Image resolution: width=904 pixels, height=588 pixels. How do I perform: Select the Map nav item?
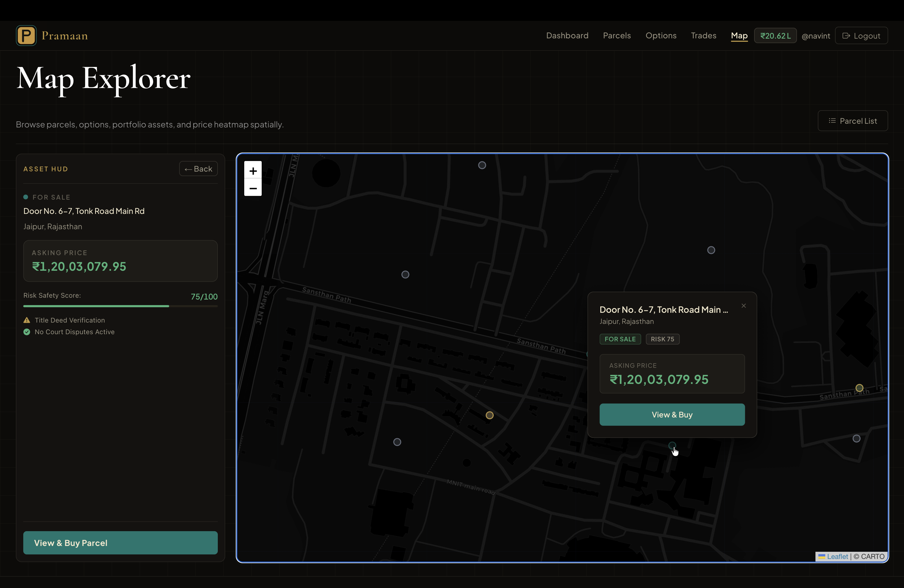click(739, 35)
